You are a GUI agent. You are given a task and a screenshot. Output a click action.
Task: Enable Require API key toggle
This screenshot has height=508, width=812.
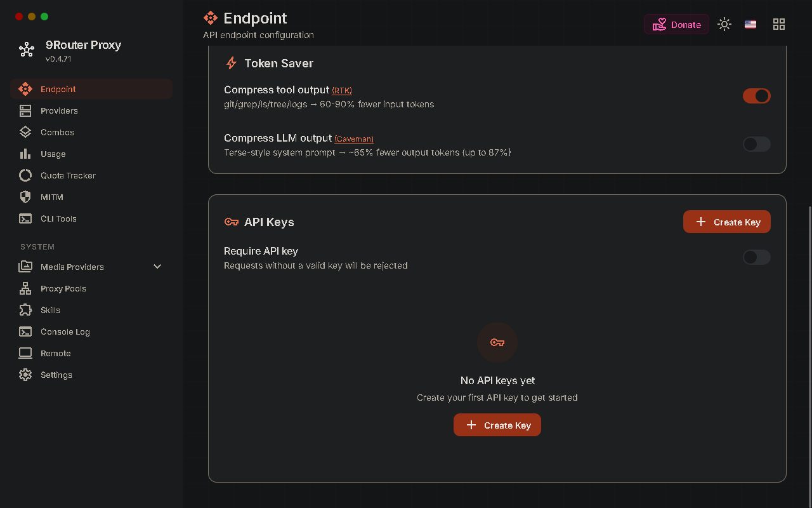[x=757, y=257]
